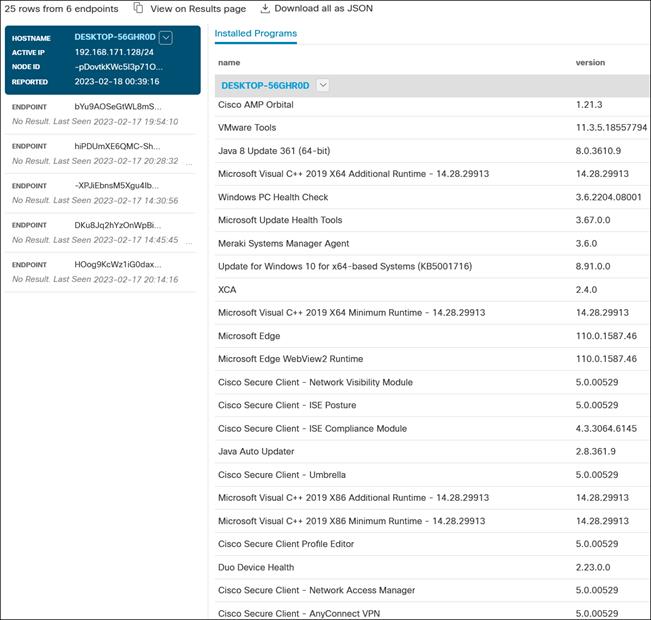Click Windows PC Health Check row
The width and height of the screenshot is (651, 620).
pos(432,197)
